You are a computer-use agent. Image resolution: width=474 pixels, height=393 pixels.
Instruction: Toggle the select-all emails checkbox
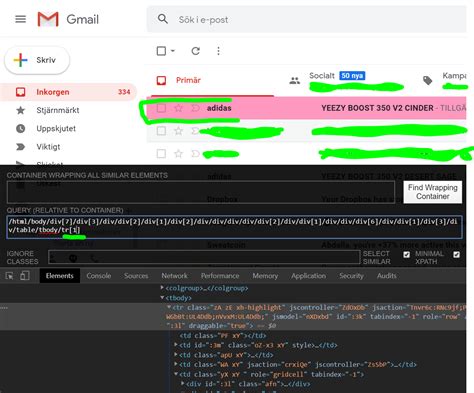coord(161,51)
